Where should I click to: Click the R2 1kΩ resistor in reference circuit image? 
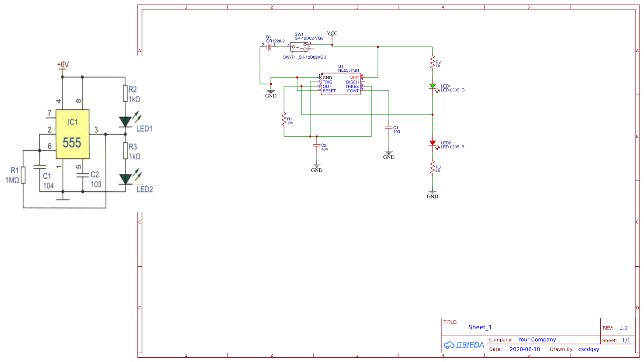(x=125, y=94)
